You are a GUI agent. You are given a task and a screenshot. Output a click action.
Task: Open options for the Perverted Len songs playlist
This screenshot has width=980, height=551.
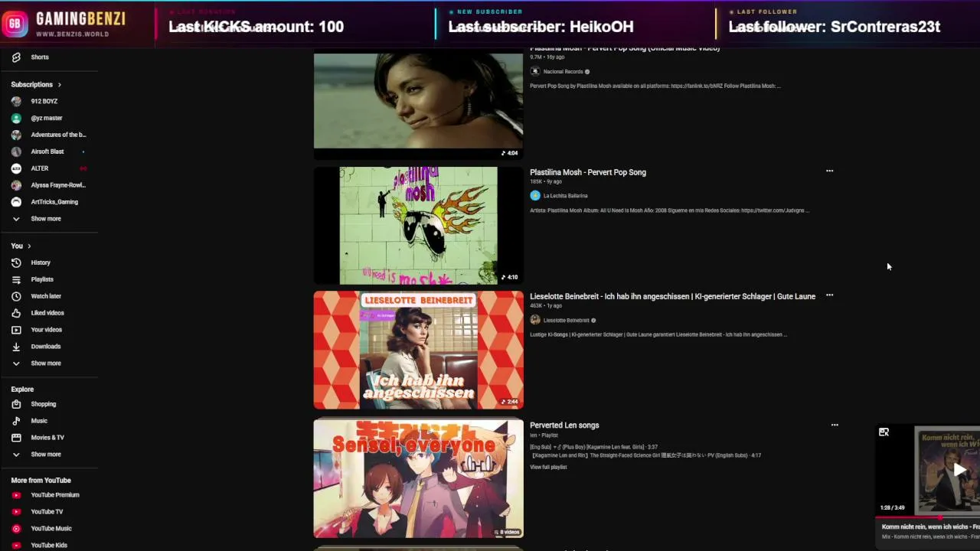pyautogui.click(x=835, y=425)
